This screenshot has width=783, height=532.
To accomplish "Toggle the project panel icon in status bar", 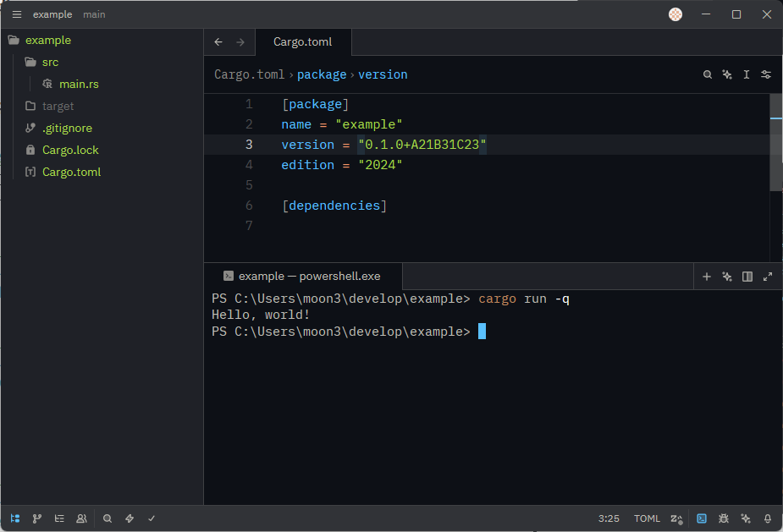I will click(15, 518).
